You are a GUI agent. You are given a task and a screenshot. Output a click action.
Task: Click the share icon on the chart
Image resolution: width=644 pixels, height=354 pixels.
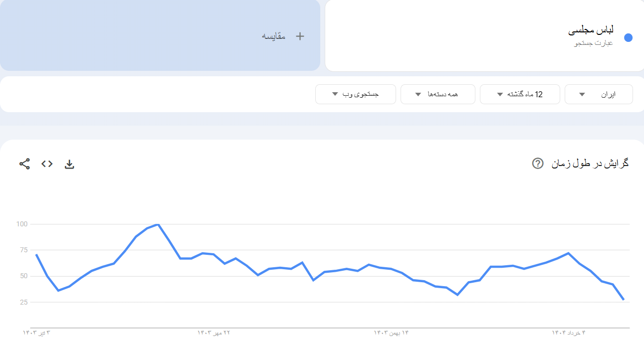[24, 164]
